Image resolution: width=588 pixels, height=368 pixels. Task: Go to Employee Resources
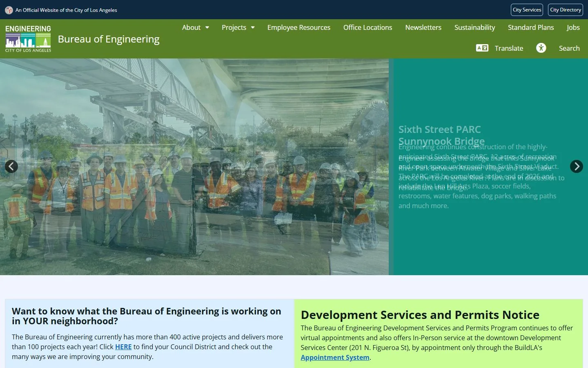pos(299,27)
